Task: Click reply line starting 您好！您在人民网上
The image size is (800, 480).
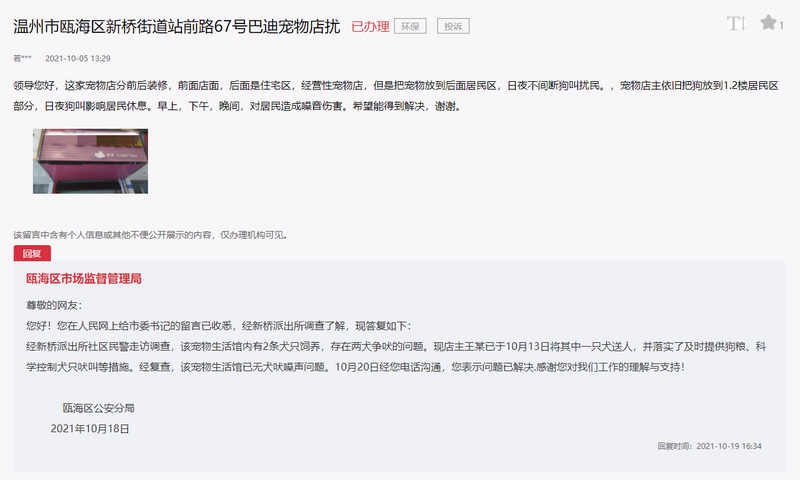Action: tap(219, 325)
